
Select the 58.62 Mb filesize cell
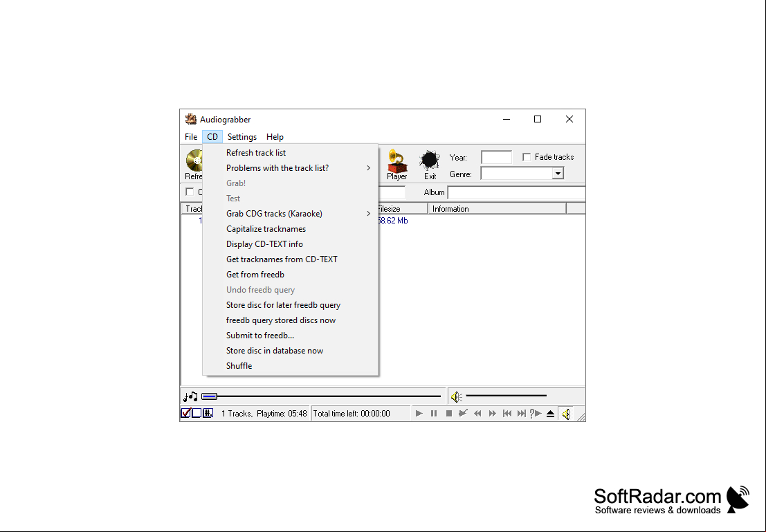coord(393,221)
